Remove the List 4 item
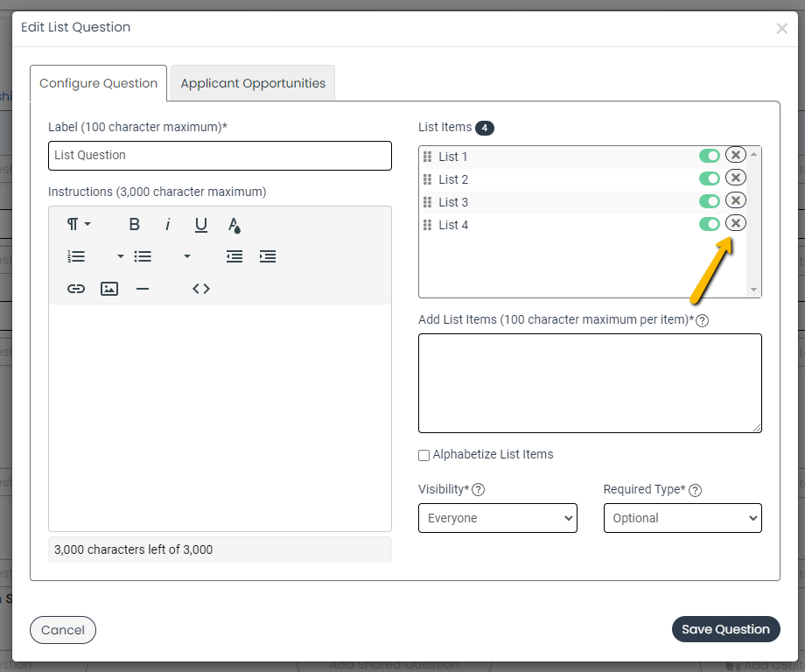 736,224
